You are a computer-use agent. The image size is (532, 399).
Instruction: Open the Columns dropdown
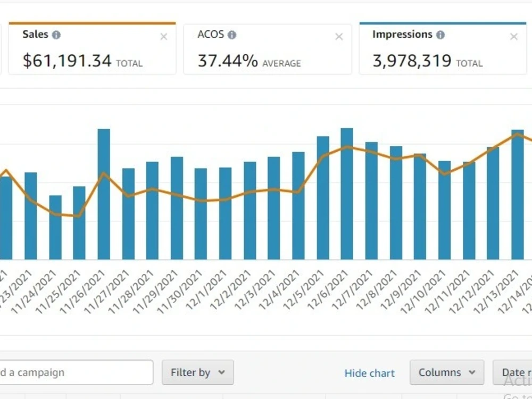pyautogui.click(x=447, y=372)
